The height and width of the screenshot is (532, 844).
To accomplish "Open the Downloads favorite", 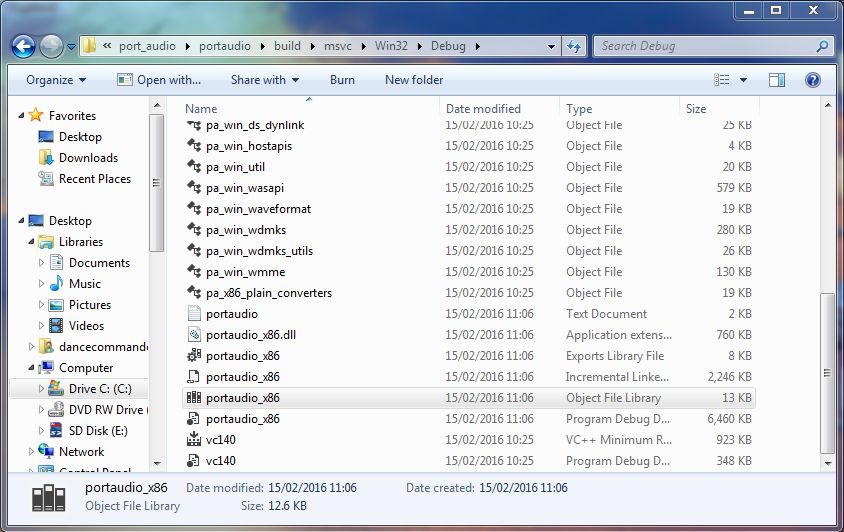I will click(88, 158).
